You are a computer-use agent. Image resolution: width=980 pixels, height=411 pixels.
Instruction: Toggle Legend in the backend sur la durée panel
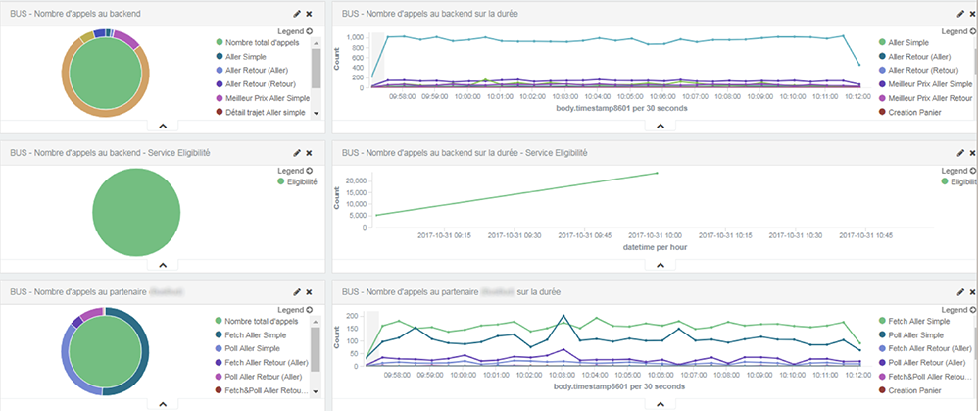pyautogui.click(x=958, y=31)
